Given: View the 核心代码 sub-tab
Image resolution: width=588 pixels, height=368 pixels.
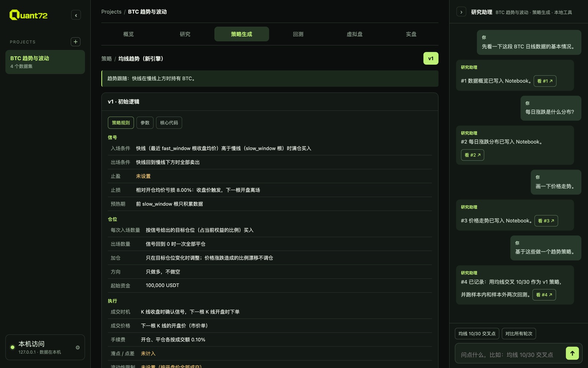Looking at the screenshot, I should coord(169,123).
